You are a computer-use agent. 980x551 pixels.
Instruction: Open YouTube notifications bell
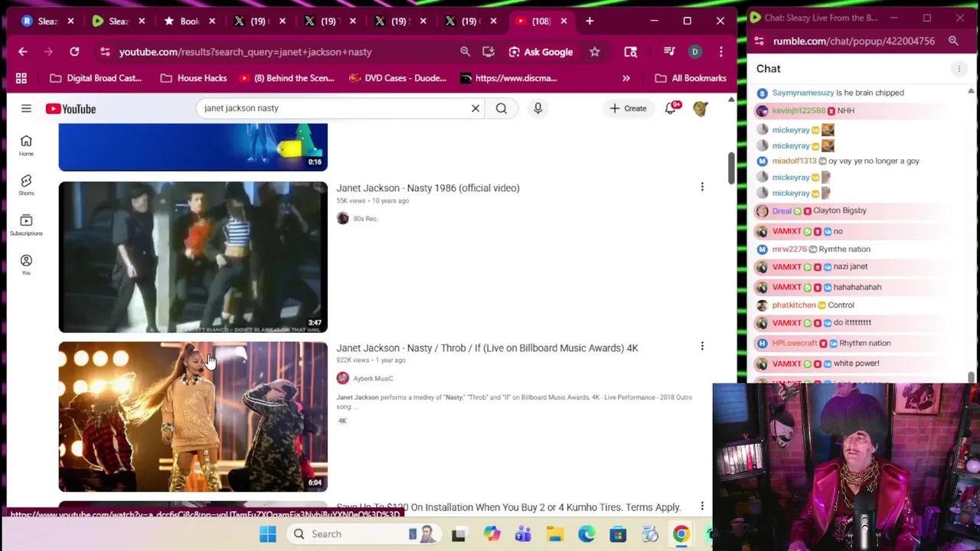point(671,108)
